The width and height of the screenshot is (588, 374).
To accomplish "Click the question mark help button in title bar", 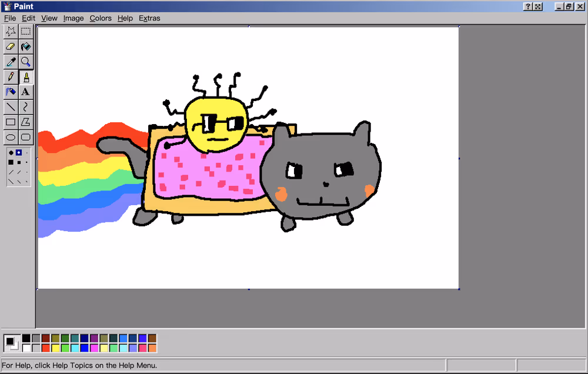I will [x=528, y=6].
